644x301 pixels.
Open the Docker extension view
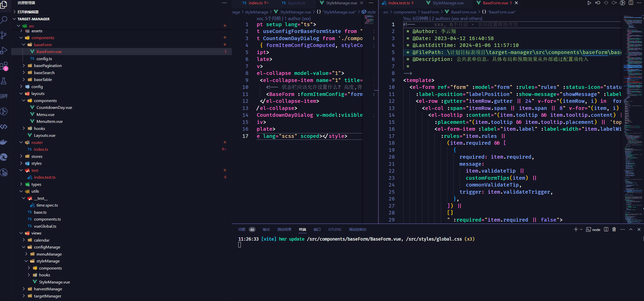pos(4,142)
